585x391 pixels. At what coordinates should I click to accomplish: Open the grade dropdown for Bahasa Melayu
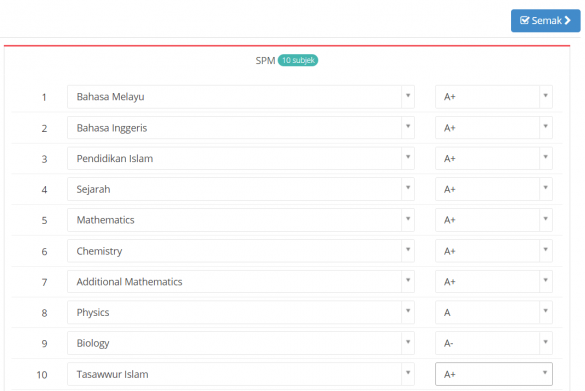[x=494, y=97]
